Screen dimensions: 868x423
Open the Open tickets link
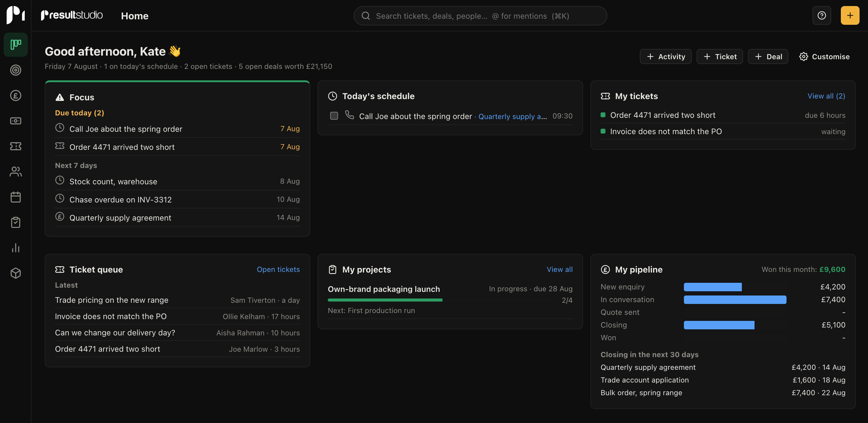278,270
